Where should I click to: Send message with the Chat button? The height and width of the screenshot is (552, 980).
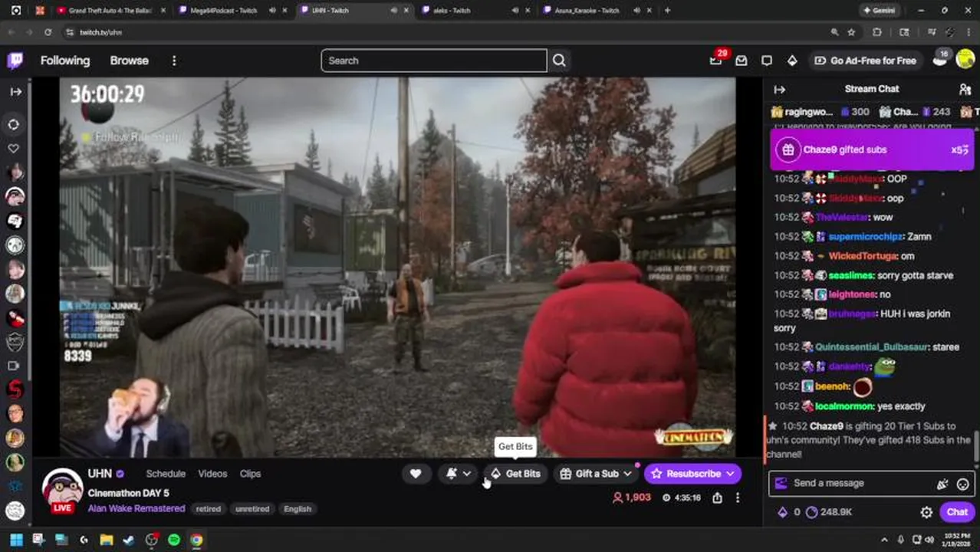click(x=957, y=512)
